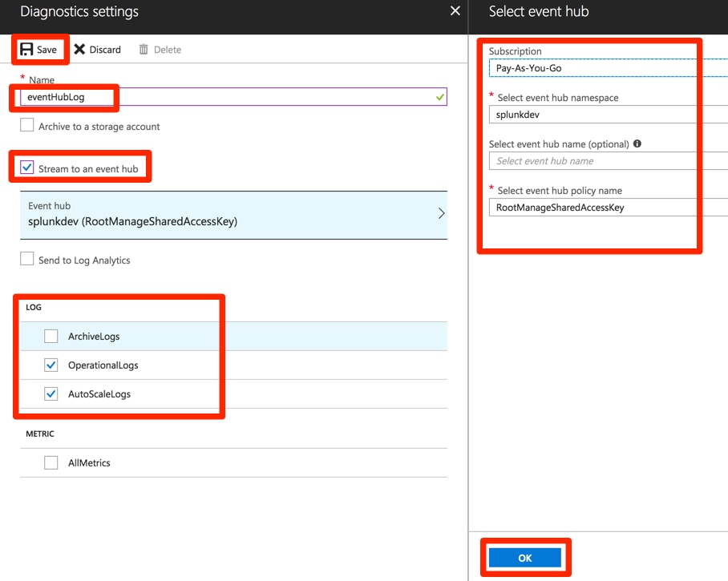
Task: Enable Archive to a storage account
Action: tap(27, 125)
